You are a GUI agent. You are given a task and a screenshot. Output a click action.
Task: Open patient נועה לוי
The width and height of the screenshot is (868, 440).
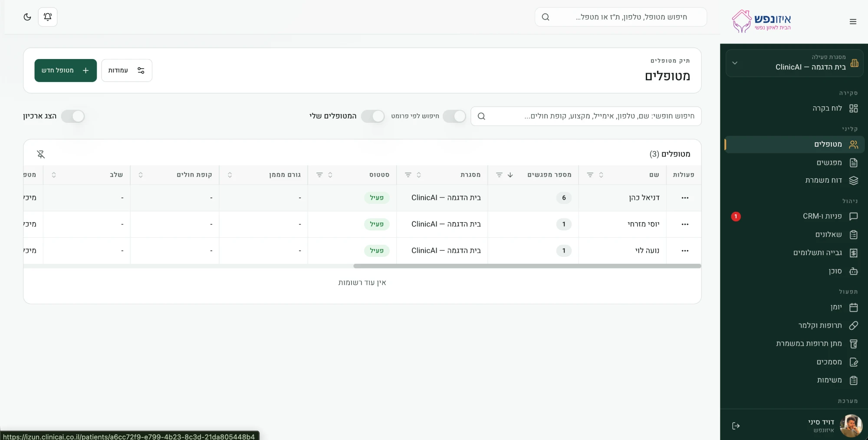(x=647, y=251)
